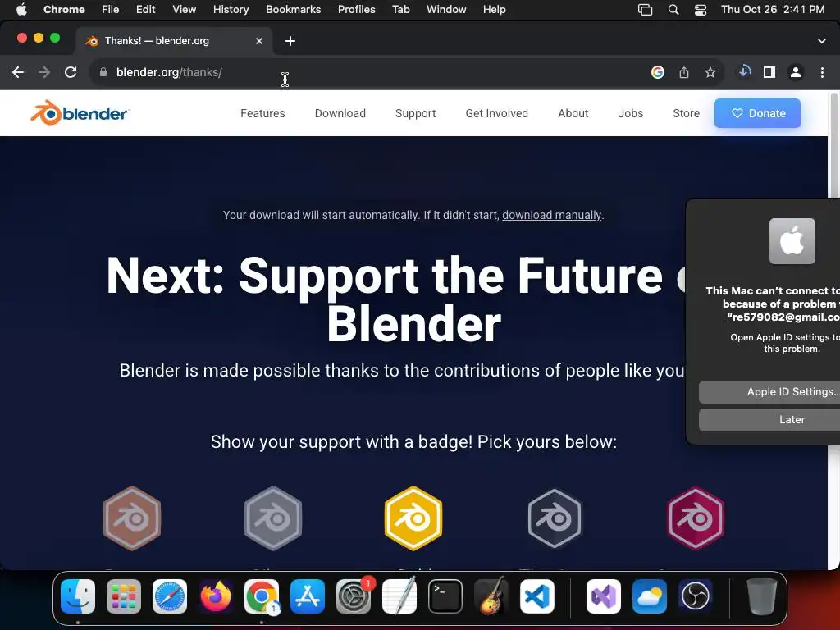
Task: Open the Profiles menu
Action: (356, 10)
